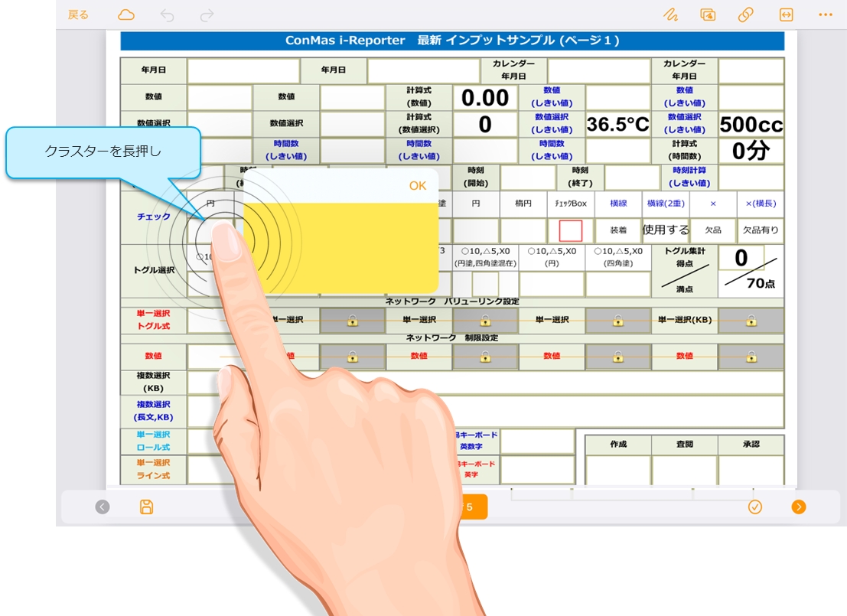Tap the 横線(2重) check label cell
Image resolution: width=847 pixels, height=616 pixels.
pyautogui.click(x=666, y=204)
